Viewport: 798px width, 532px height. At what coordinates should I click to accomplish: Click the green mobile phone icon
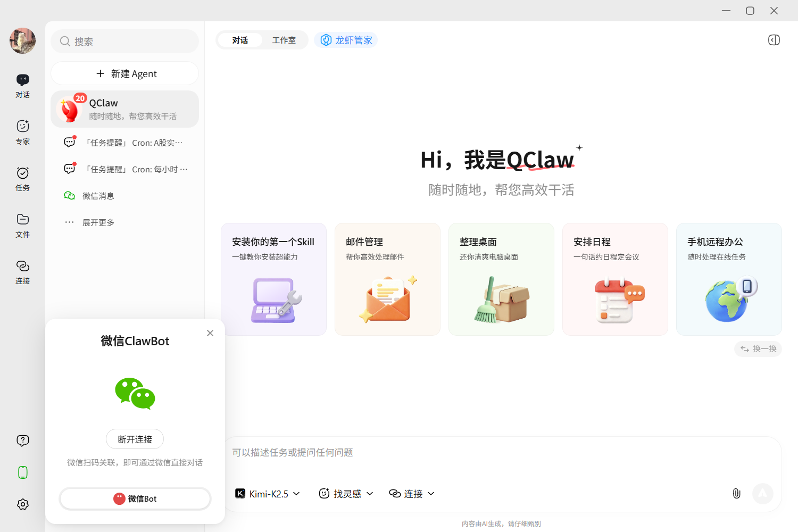[x=23, y=472]
